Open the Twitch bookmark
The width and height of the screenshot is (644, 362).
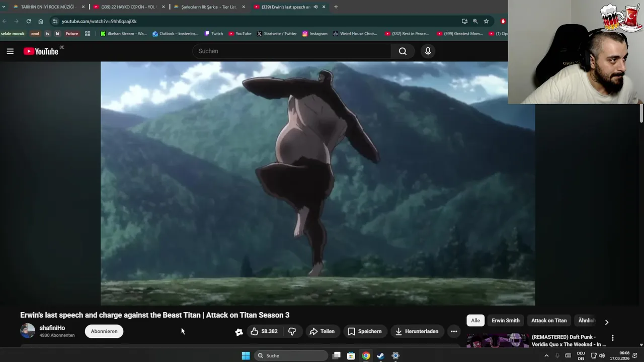point(214,34)
